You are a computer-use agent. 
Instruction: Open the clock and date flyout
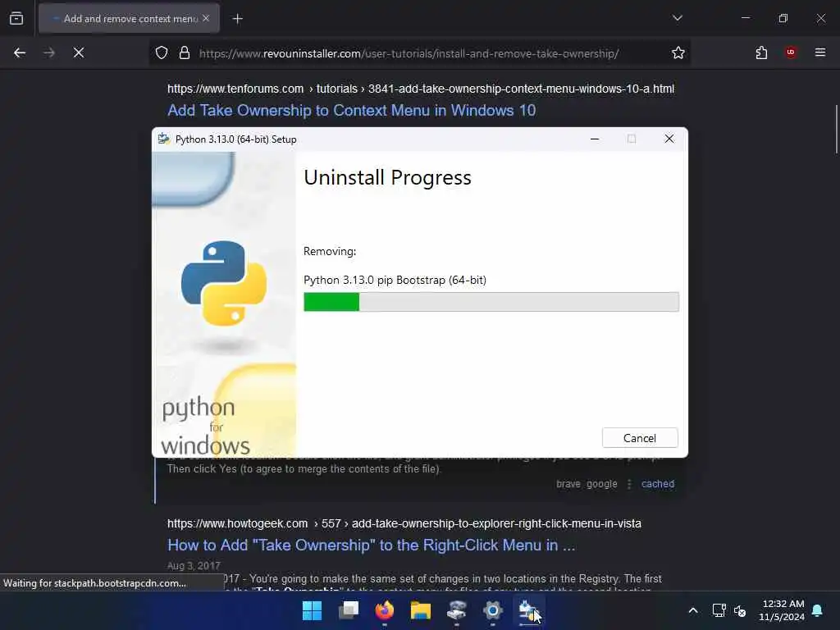pos(781,610)
